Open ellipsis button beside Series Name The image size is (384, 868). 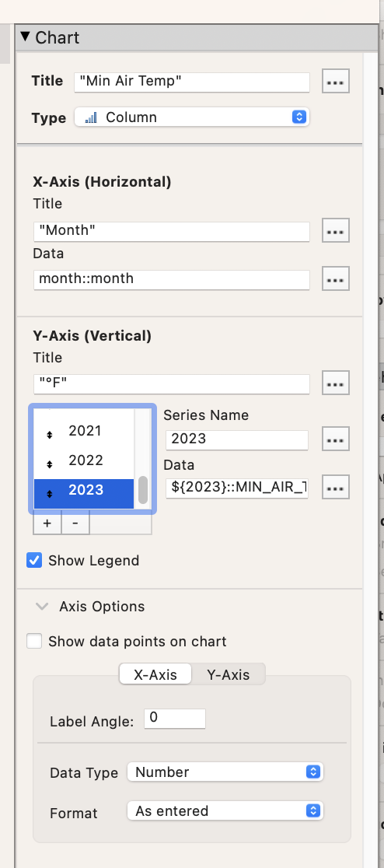tap(335, 439)
